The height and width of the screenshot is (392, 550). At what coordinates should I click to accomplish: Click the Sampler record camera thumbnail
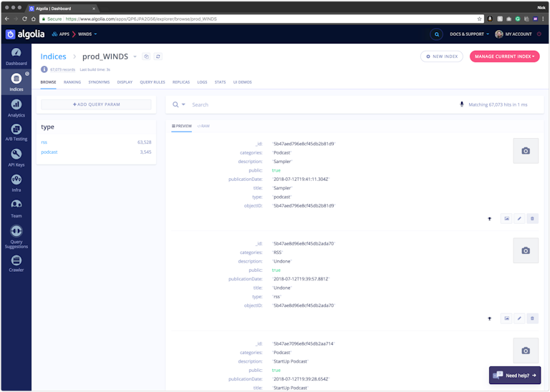pos(526,151)
